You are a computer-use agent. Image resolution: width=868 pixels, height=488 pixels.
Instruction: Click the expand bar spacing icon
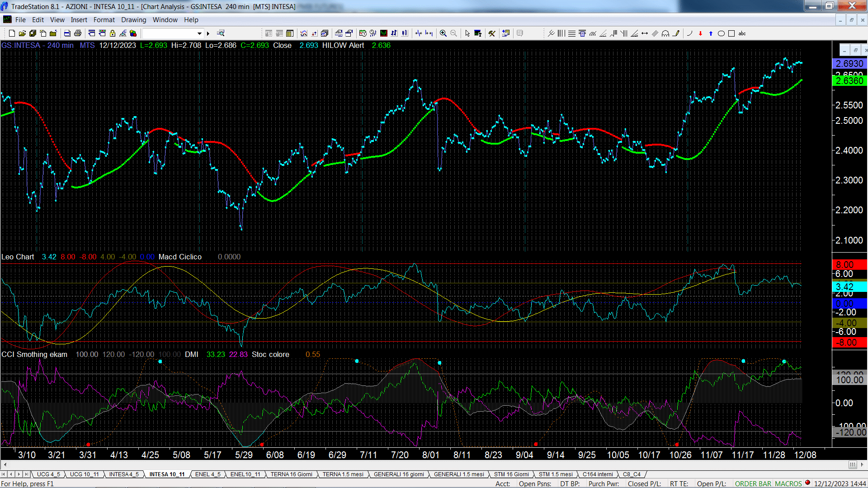pos(429,33)
